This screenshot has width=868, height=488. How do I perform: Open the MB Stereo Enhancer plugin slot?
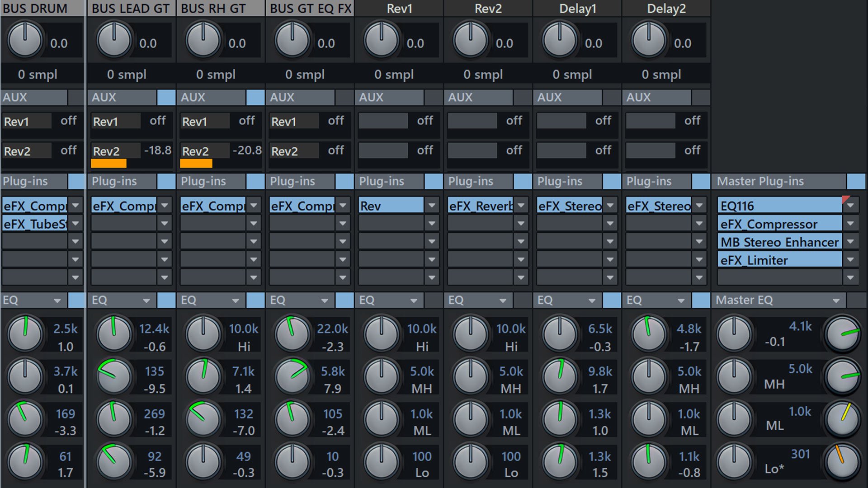(x=778, y=242)
